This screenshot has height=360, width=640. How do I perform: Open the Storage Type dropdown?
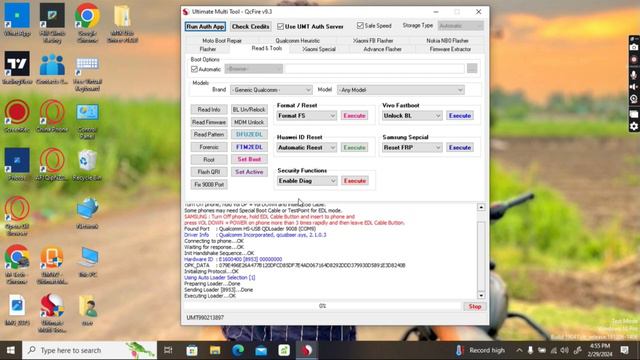pos(461,26)
